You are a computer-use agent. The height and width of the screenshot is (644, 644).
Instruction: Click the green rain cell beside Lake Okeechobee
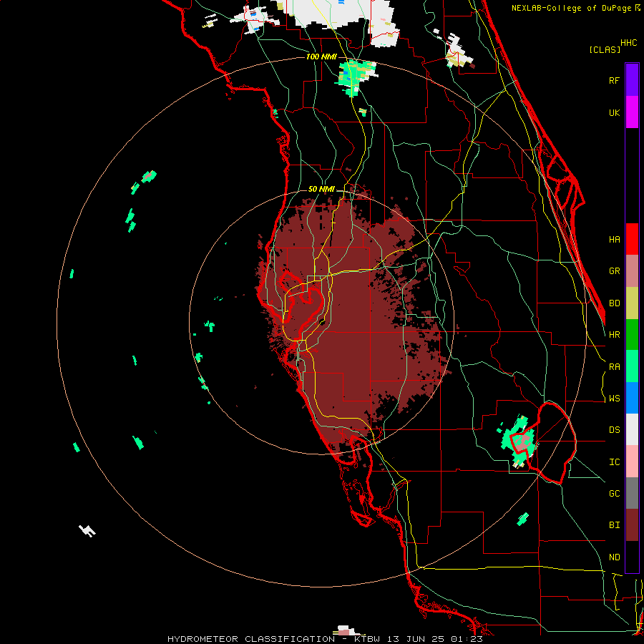coord(518,440)
